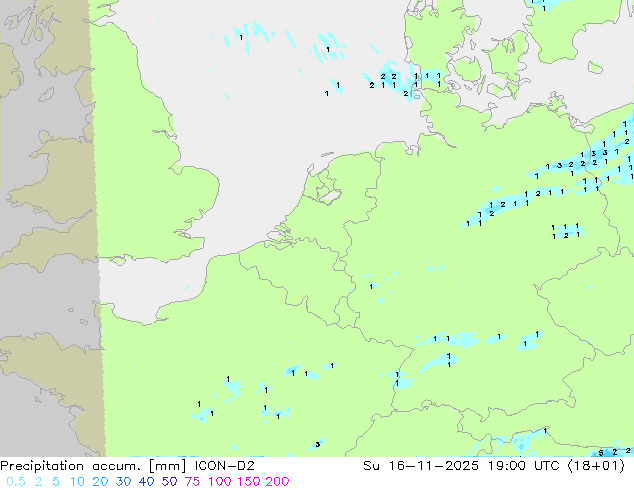The image size is (634, 490).
Task: Click the 10 legend value
Action: 77,482
